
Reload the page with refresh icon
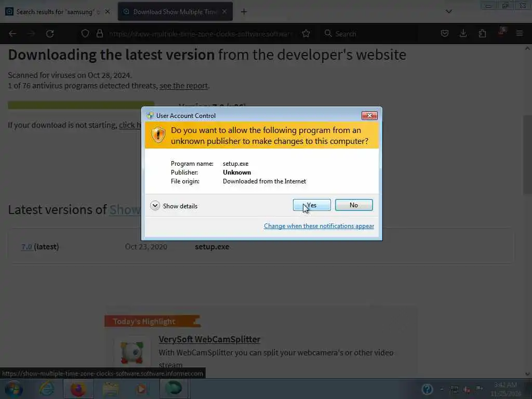click(50, 34)
